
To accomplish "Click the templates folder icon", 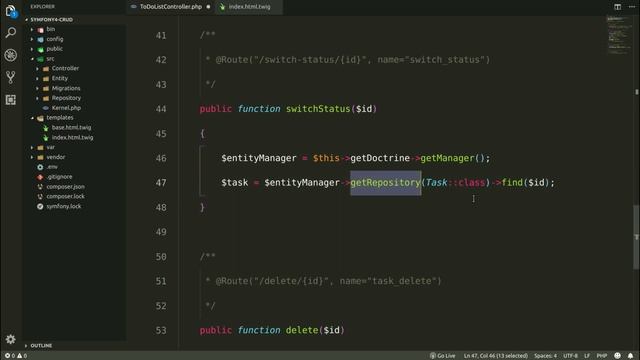I will click(x=40, y=118).
